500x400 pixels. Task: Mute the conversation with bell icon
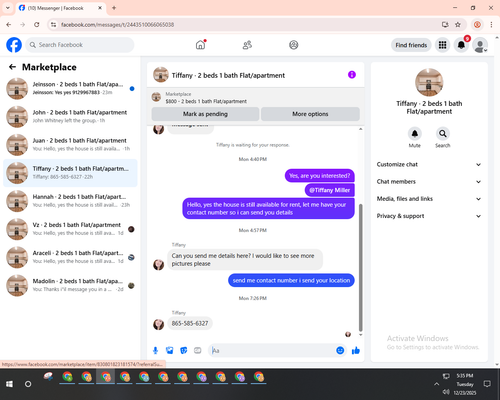415,134
